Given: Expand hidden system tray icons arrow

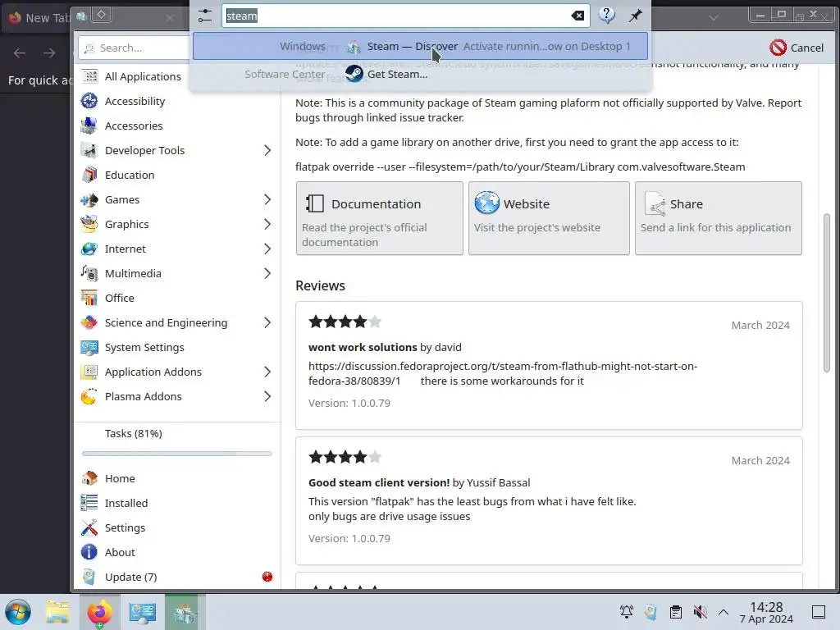Looking at the screenshot, I should click(x=724, y=612).
